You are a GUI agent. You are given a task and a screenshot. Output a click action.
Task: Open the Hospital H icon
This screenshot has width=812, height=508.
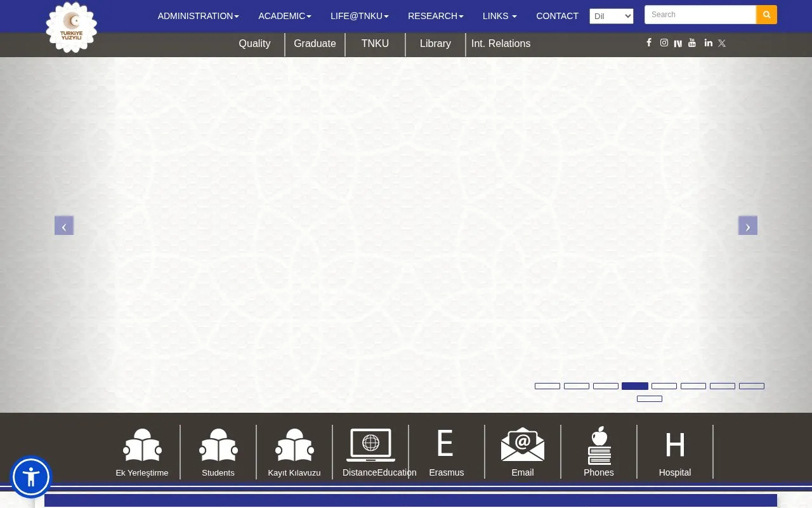click(675, 444)
